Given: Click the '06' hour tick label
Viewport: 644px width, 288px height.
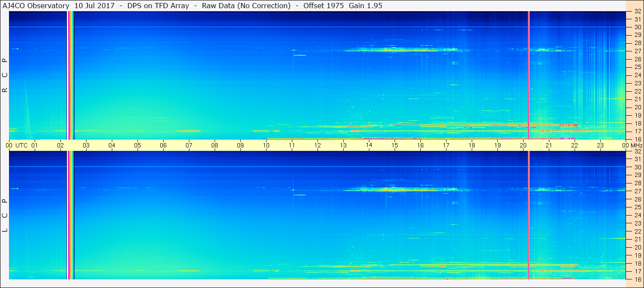Looking at the screenshot, I should 163,145.
